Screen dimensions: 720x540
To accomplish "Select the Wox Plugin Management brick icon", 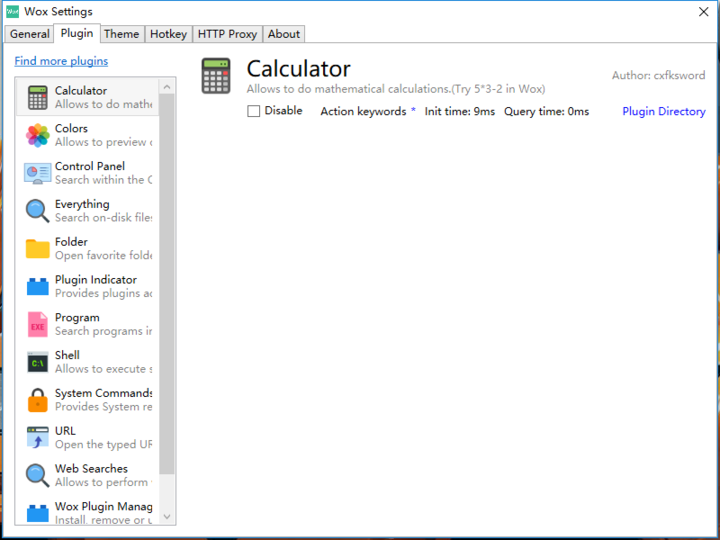I will [38, 513].
